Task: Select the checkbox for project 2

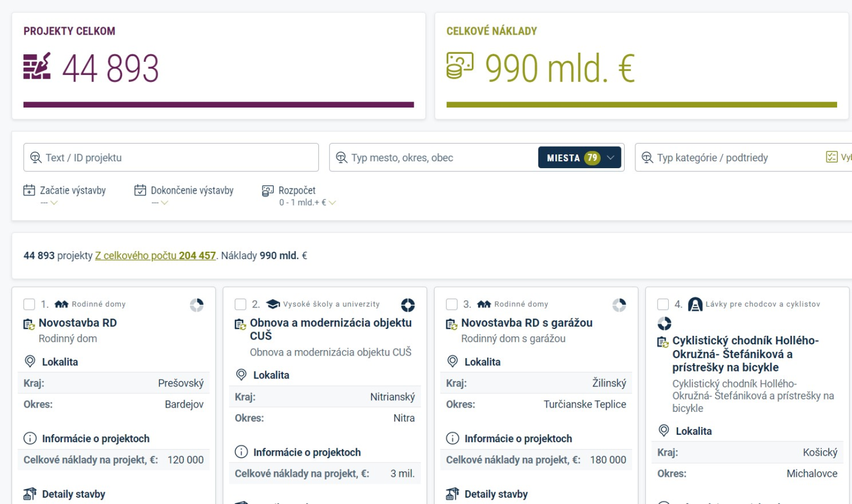Action: tap(241, 304)
